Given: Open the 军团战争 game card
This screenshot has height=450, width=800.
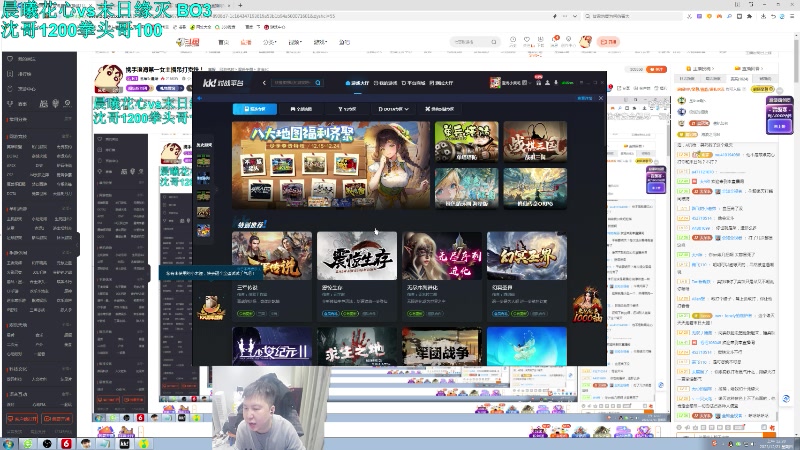Looking at the screenshot, I should pos(442,346).
